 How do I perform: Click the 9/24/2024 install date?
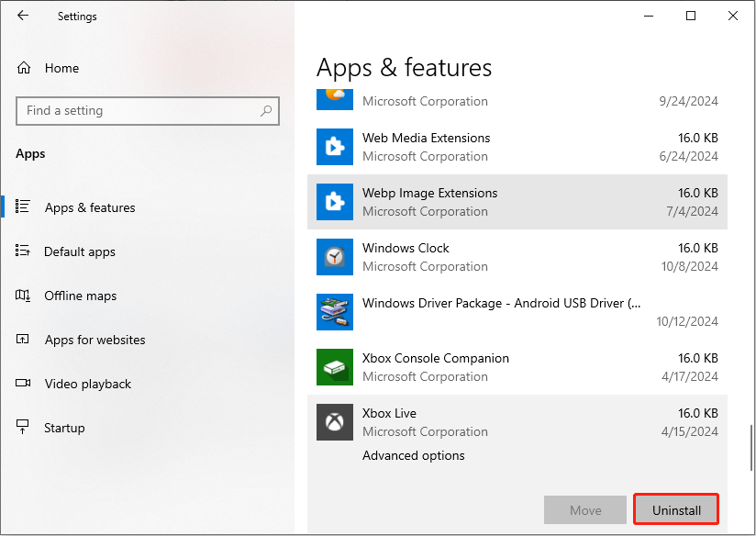click(x=688, y=101)
